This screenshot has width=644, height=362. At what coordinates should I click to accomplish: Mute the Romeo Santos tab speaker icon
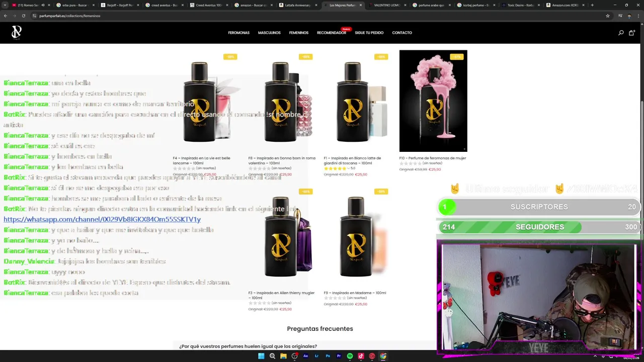point(43,5)
